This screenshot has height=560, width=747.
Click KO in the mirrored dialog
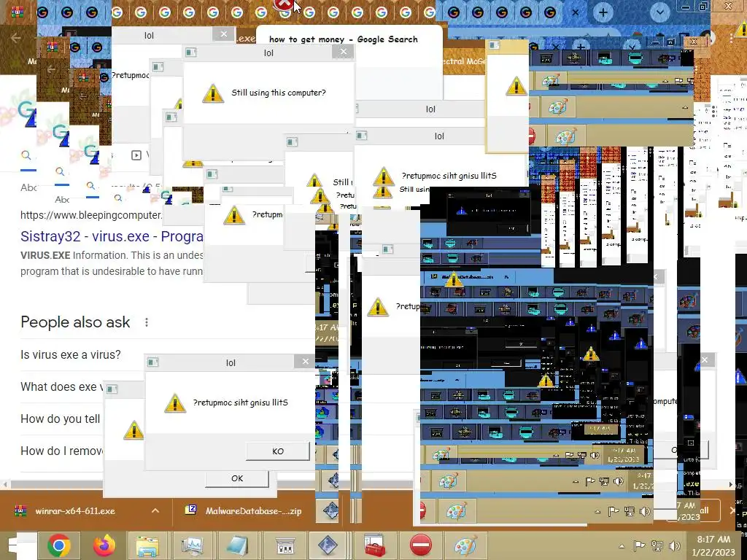point(278,451)
